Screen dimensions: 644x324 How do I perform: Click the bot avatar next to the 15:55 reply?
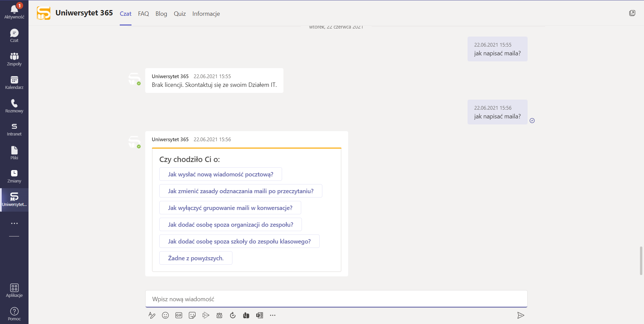pos(135,79)
